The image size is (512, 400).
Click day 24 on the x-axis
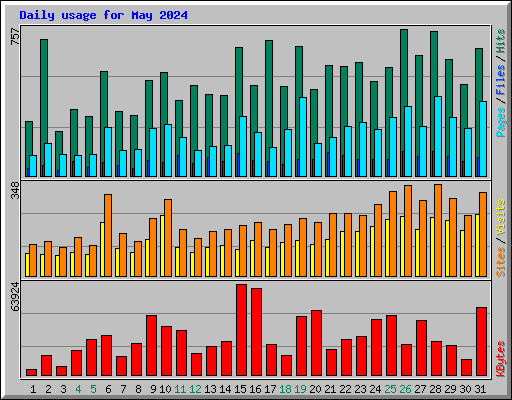(375, 389)
